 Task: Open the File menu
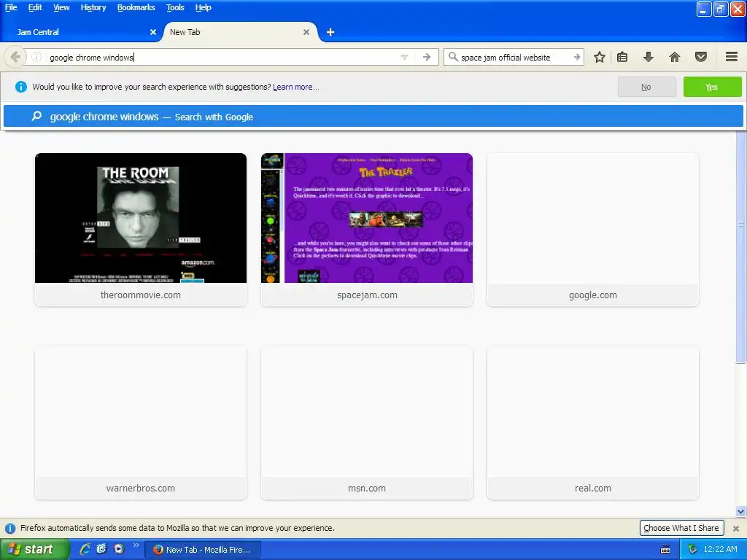point(11,7)
